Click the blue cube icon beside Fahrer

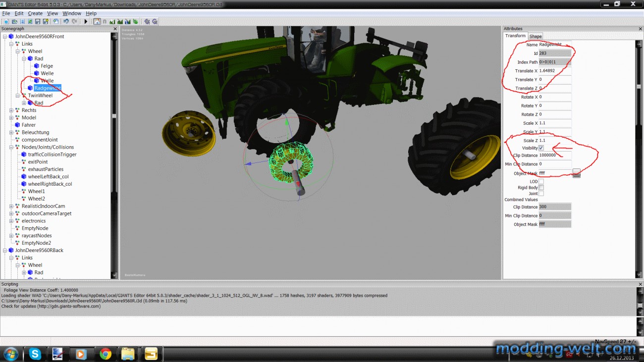(x=17, y=125)
